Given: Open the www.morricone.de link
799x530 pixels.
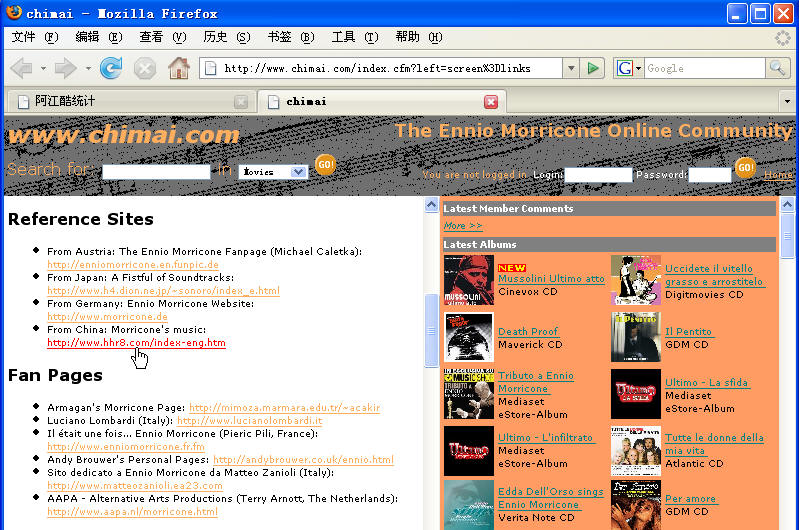Looking at the screenshot, I should 108,317.
